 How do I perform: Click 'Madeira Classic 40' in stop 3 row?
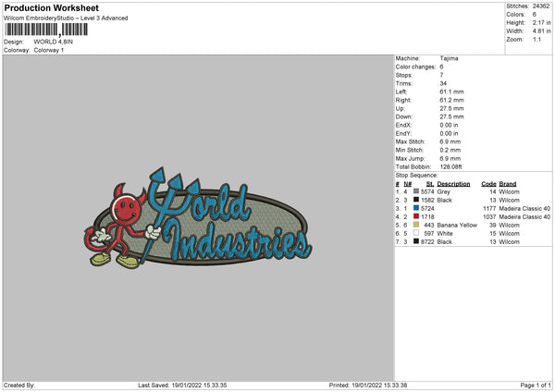[524, 208]
